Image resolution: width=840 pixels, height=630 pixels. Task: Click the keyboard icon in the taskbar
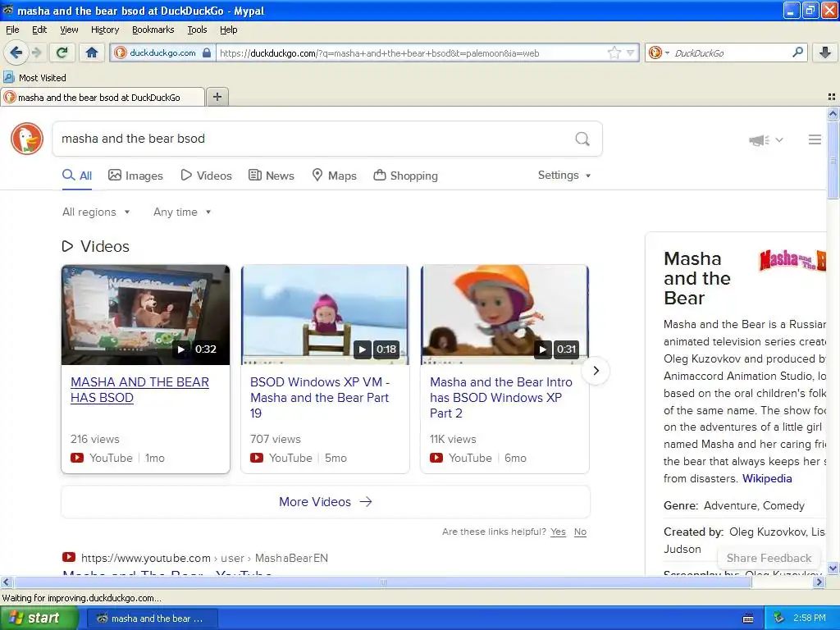tap(748, 619)
